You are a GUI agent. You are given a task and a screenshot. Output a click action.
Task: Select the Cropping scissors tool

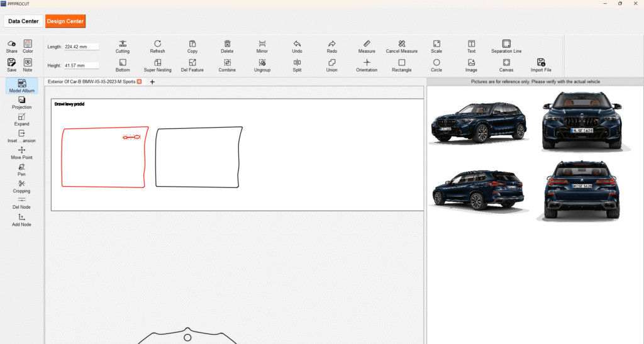21,183
